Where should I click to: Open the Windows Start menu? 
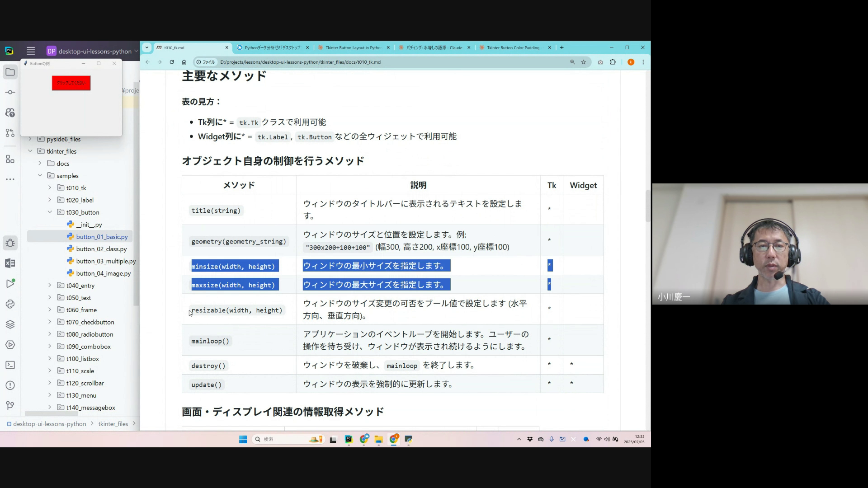tap(243, 439)
